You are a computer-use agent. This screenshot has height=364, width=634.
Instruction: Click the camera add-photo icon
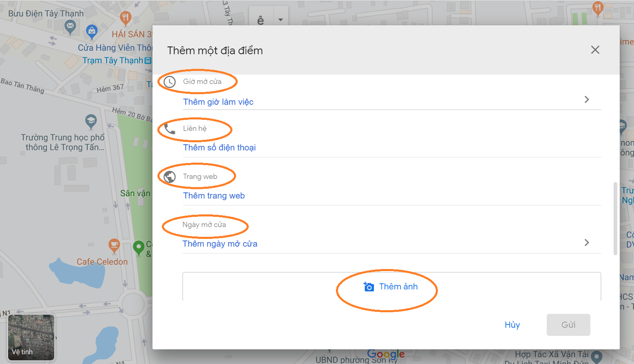(x=369, y=287)
